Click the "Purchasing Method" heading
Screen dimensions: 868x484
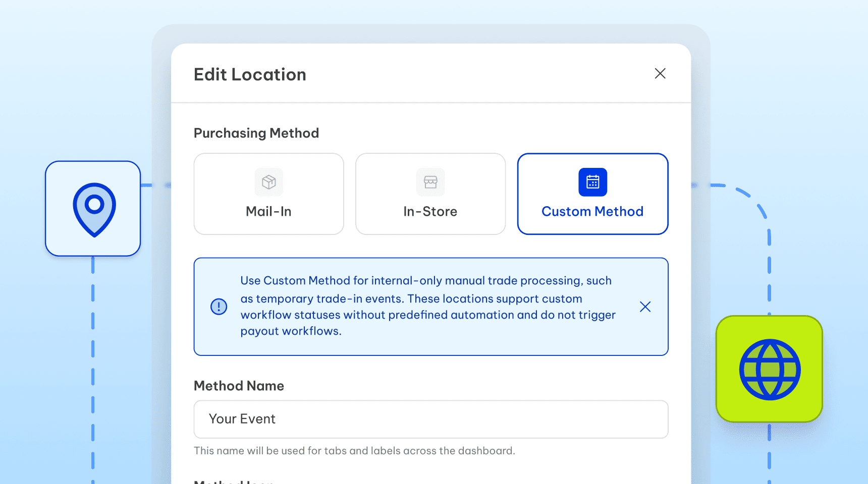tap(256, 133)
